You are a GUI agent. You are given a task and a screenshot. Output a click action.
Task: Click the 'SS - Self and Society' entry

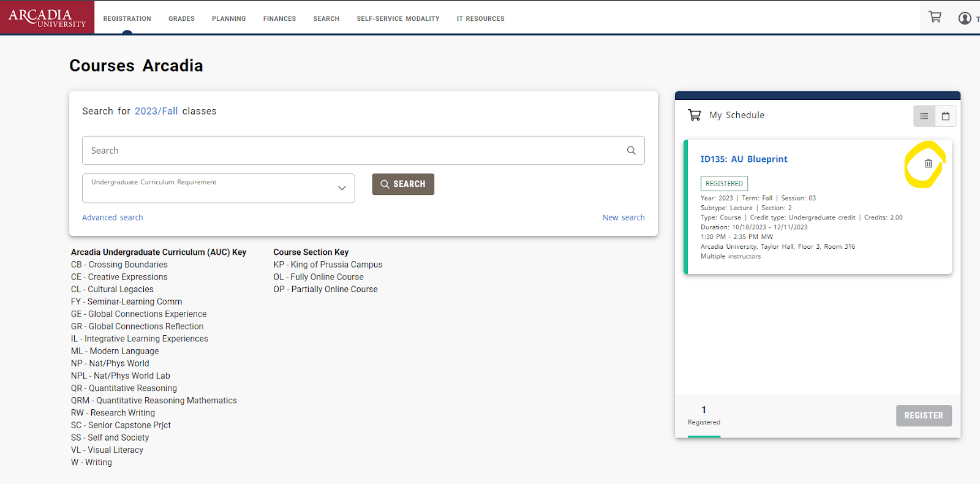(x=110, y=437)
